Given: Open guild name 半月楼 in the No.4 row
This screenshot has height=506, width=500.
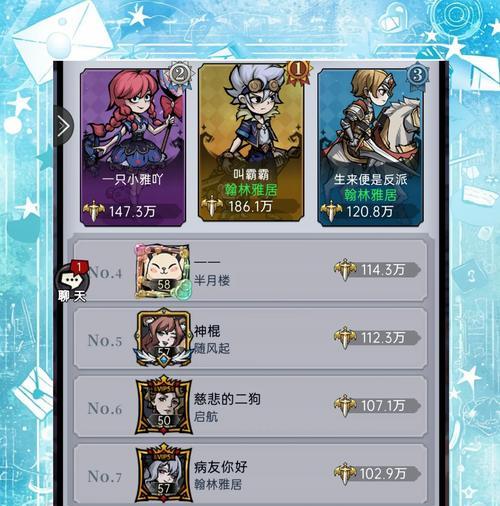Looking at the screenshot, I should pos(212,280).
